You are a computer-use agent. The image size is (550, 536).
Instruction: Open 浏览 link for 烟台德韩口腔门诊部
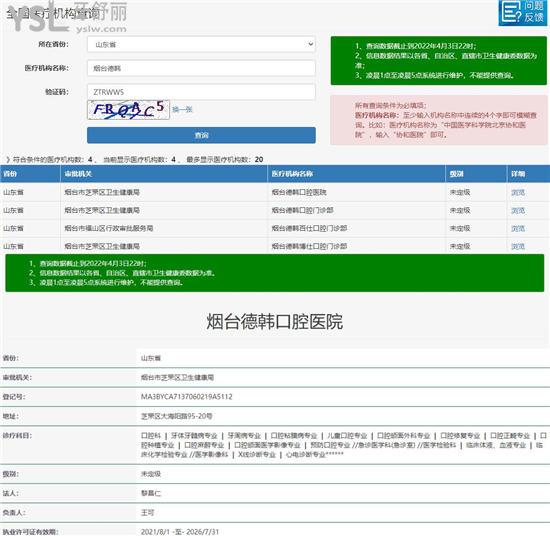[x=518, y=210]
